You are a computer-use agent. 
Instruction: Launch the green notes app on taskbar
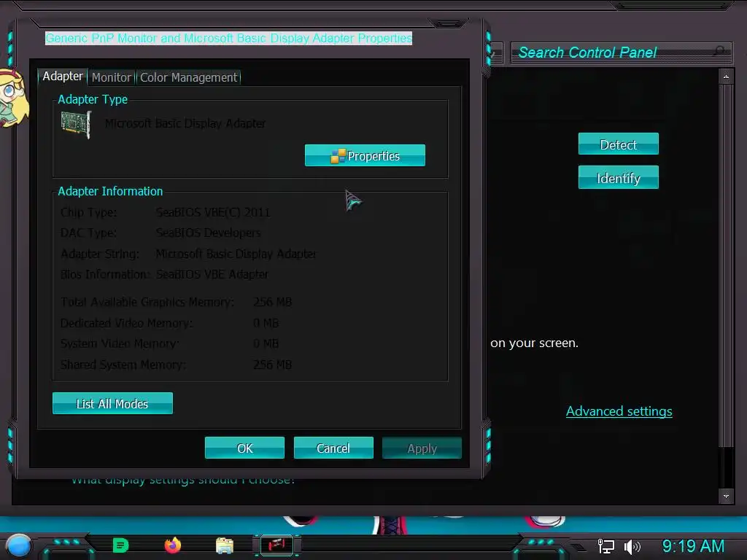[120, 545]
